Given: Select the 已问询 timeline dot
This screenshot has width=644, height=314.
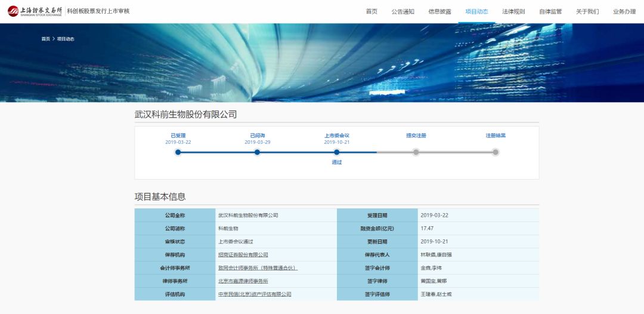Looking at the screenshot, I should [257, 152].
